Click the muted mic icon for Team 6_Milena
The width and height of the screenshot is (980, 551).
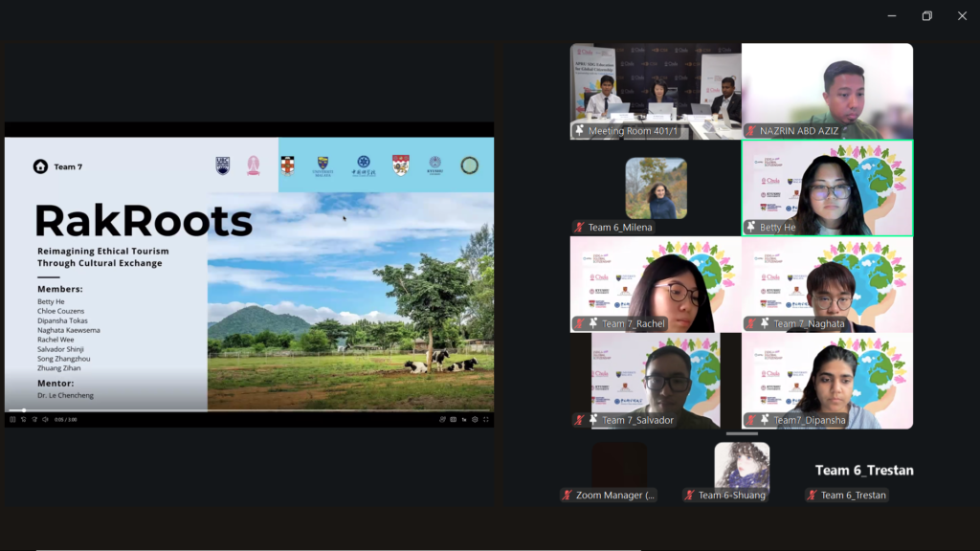pyautogui.click(x=579, y=228)
